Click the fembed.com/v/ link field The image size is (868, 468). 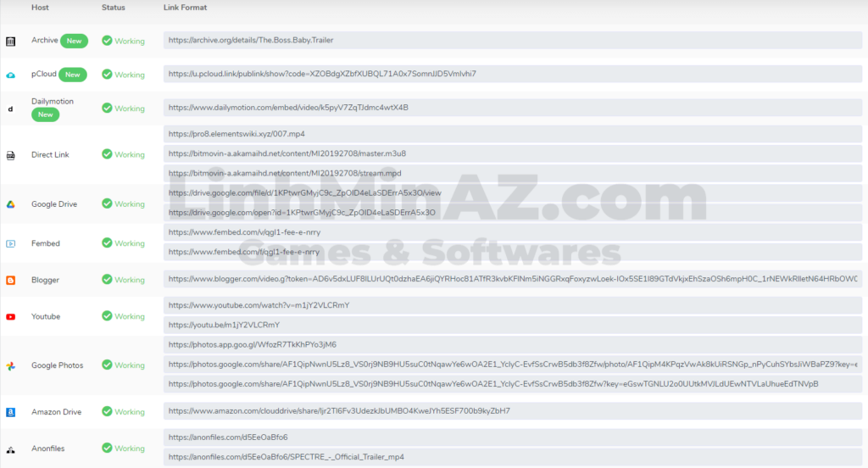513,232
